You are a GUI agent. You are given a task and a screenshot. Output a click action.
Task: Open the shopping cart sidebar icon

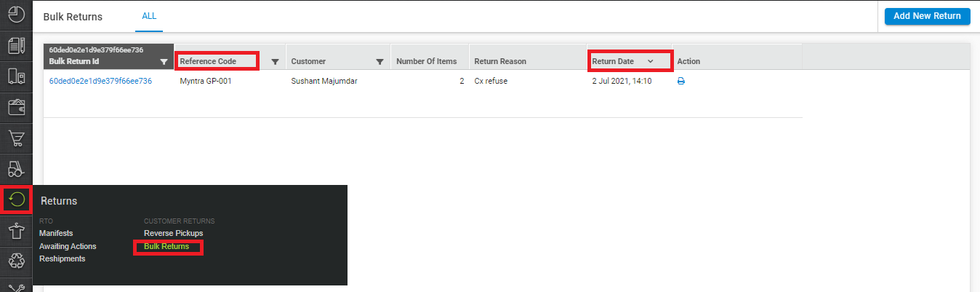(x=16, y=138)
